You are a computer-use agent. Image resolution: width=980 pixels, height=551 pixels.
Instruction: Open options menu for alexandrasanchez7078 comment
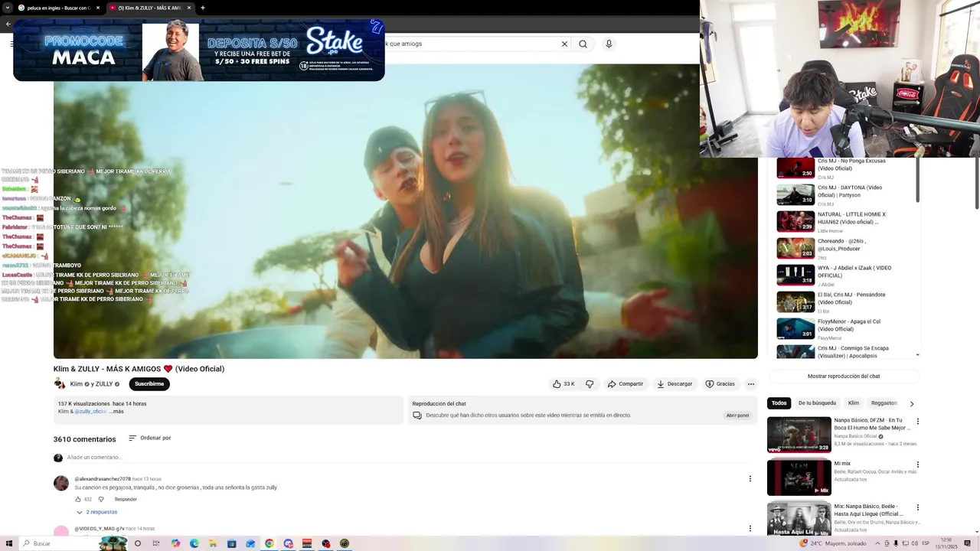tap(750, 479)
